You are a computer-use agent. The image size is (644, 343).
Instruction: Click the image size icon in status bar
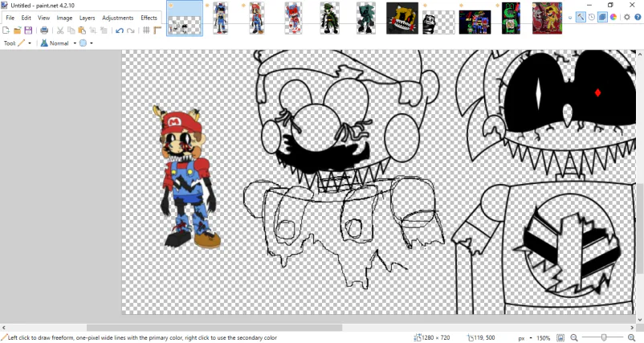click(x=418, y=337)
